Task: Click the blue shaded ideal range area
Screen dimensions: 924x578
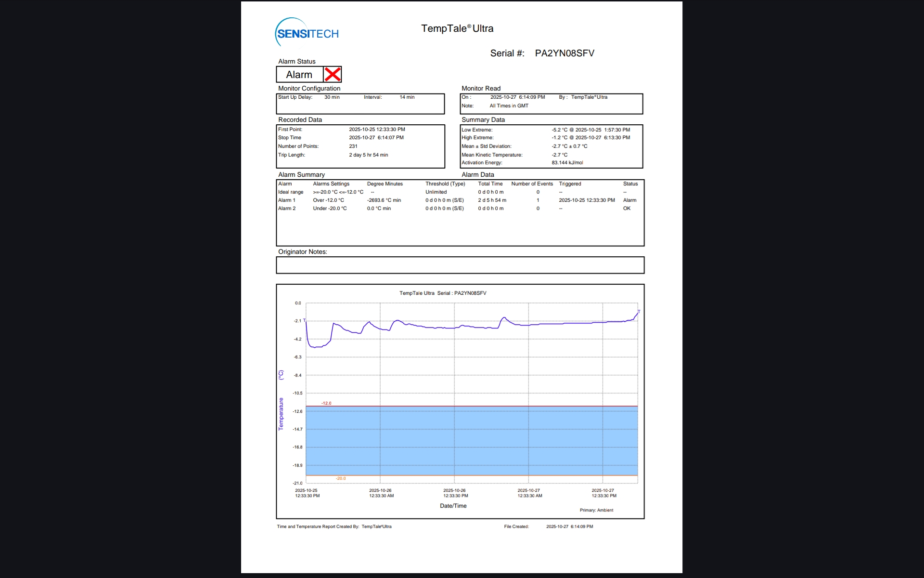Action: (472, 441)
